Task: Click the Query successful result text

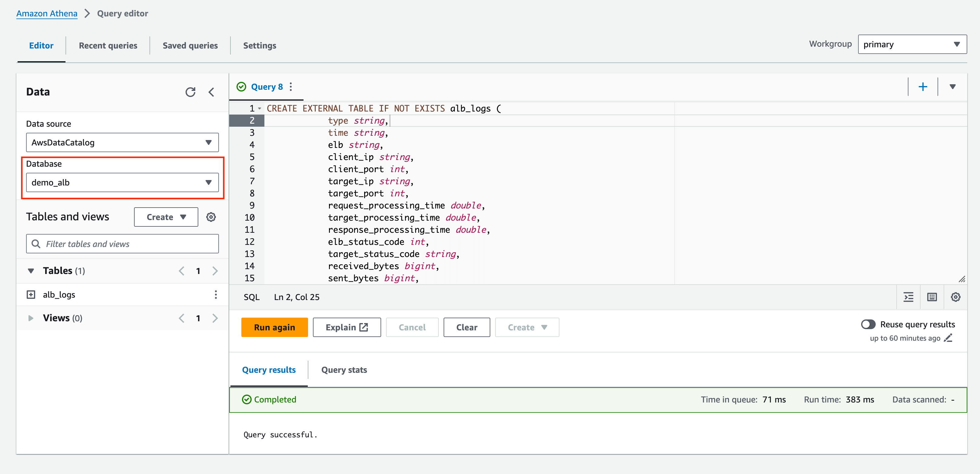Action: tap(280, 435)
